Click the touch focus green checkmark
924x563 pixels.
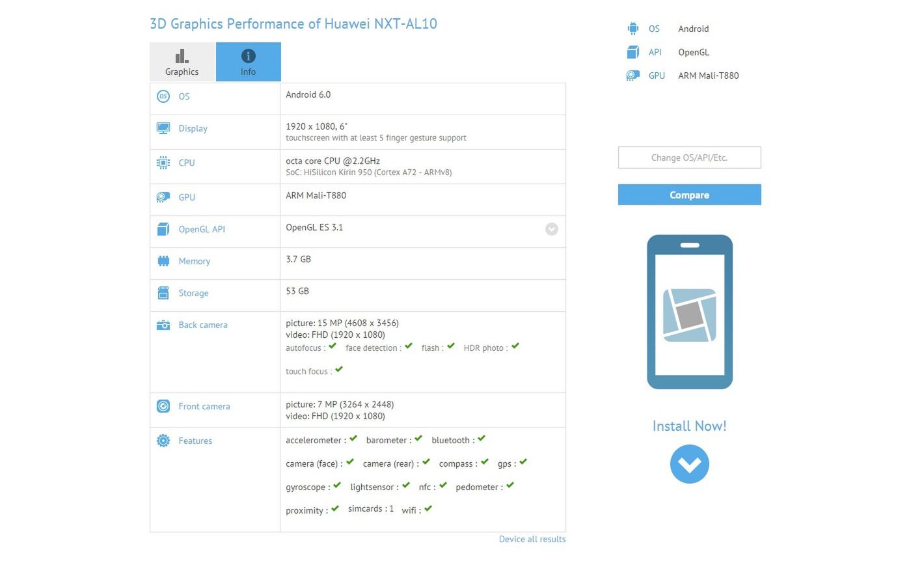339,370
